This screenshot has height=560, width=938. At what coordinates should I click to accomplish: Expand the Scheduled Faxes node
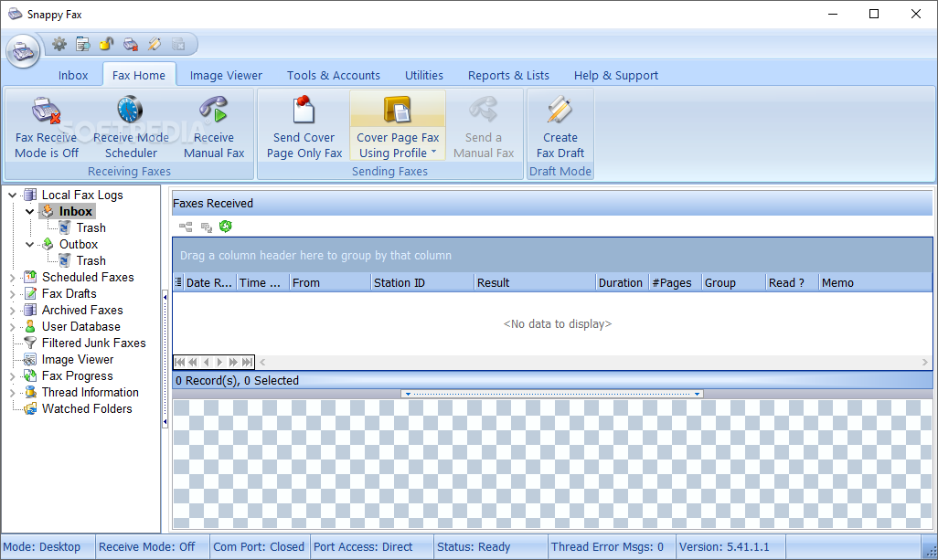12,278
